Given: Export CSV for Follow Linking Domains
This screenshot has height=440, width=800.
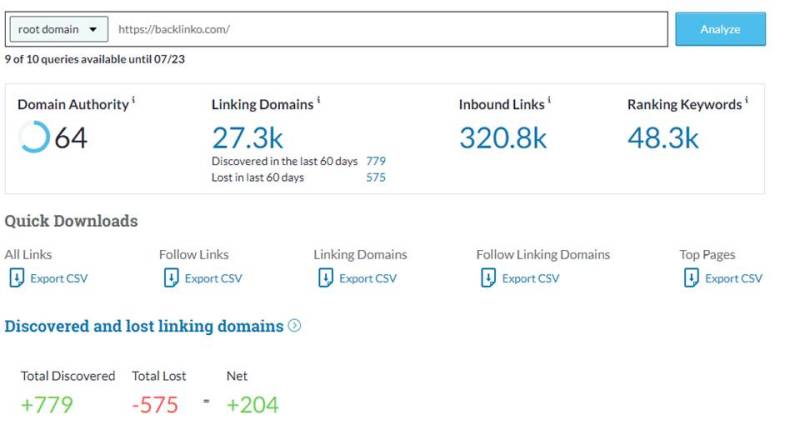Looking at the screenshot, I should tap(531, 279).
